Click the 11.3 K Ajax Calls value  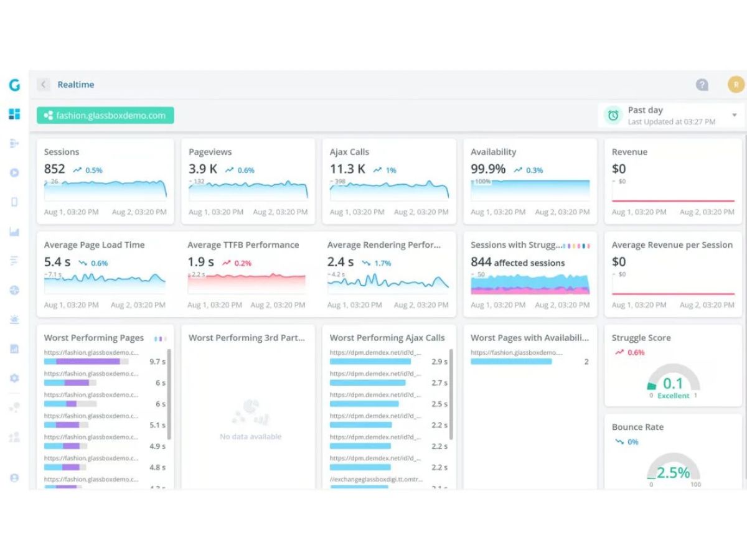point(347,169)
